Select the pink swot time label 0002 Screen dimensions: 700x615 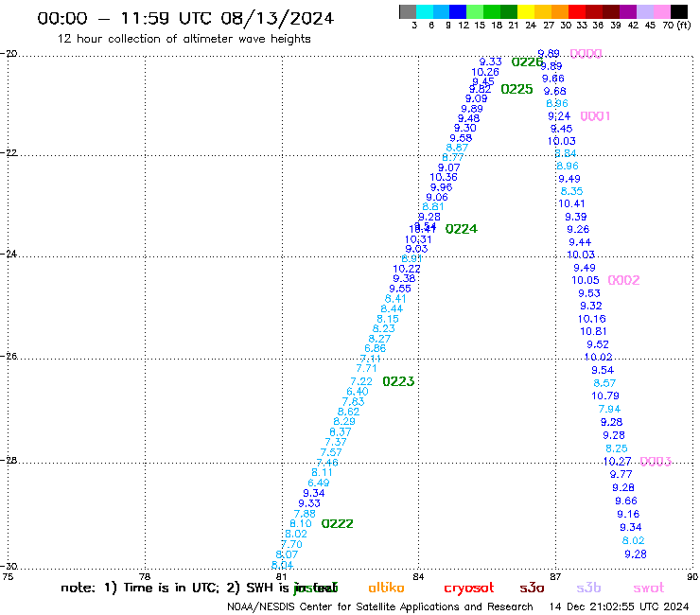click(623, 280)
